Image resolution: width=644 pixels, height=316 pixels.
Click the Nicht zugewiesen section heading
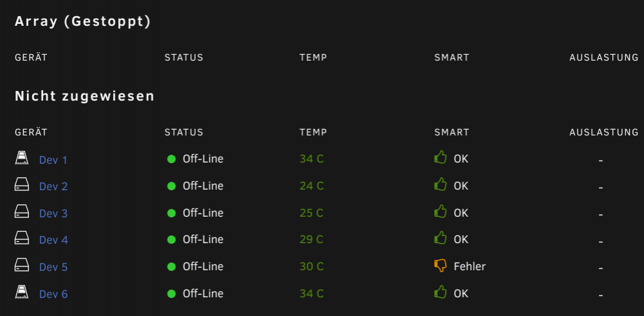click(84, 96)
